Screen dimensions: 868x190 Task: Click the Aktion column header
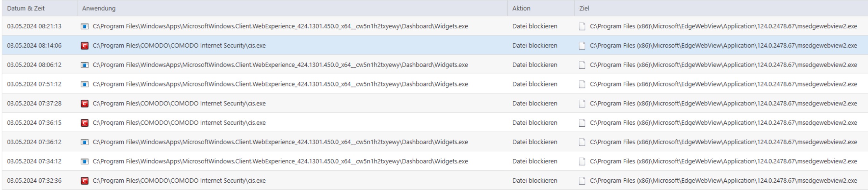[x=521, y=8]
